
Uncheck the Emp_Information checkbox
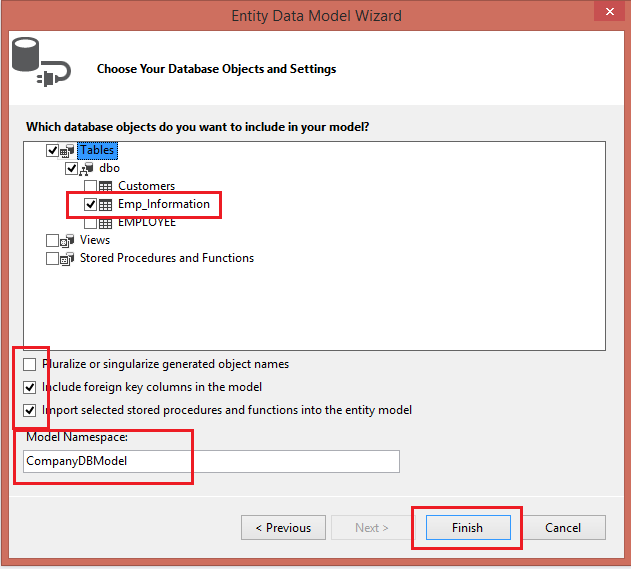coord(90,204)
